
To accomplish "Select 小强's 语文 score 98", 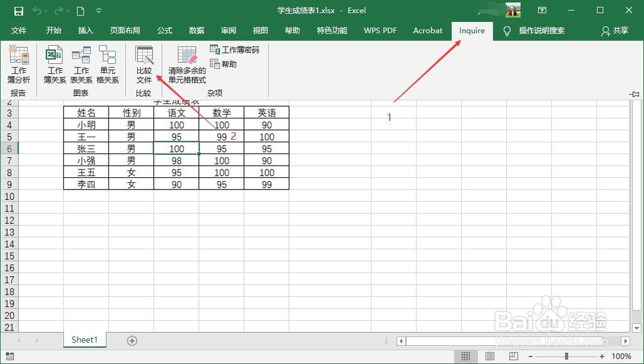I will [176, 160].
